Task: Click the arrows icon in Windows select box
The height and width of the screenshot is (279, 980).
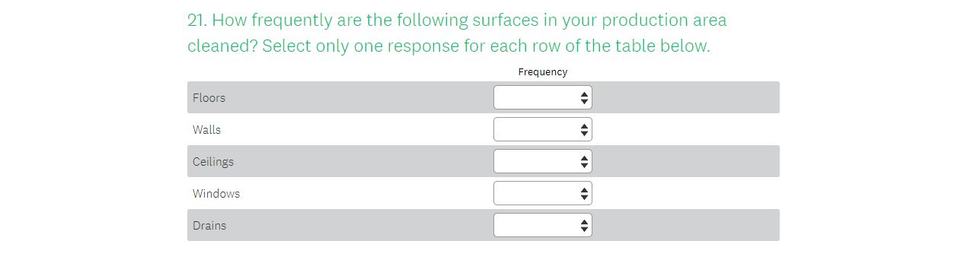Action: click(584, 194)
